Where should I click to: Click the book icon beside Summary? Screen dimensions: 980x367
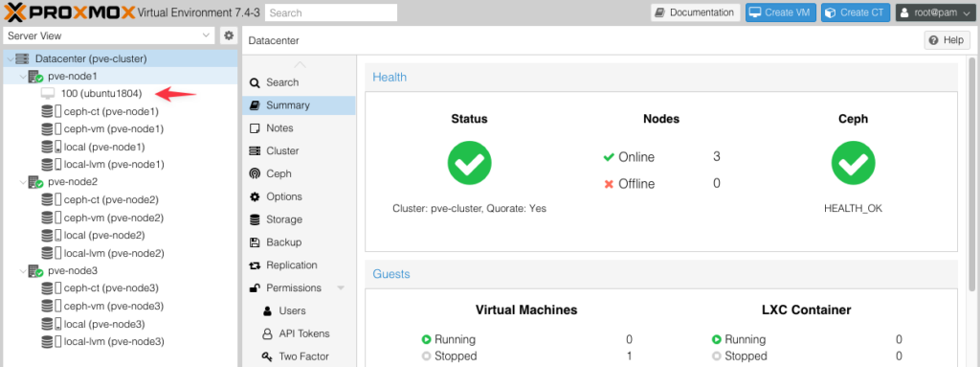pos(255,105)
